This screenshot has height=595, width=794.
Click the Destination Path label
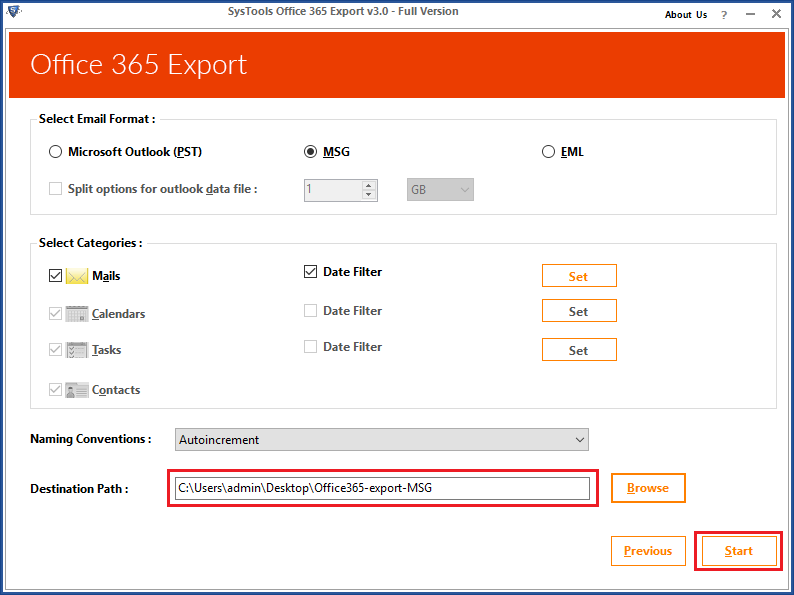pos(79,489)
